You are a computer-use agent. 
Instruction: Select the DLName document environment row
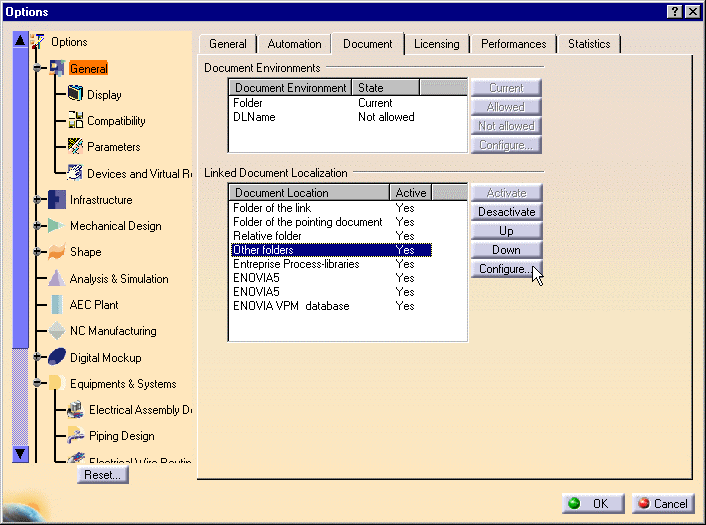click(x=254, y=117)
